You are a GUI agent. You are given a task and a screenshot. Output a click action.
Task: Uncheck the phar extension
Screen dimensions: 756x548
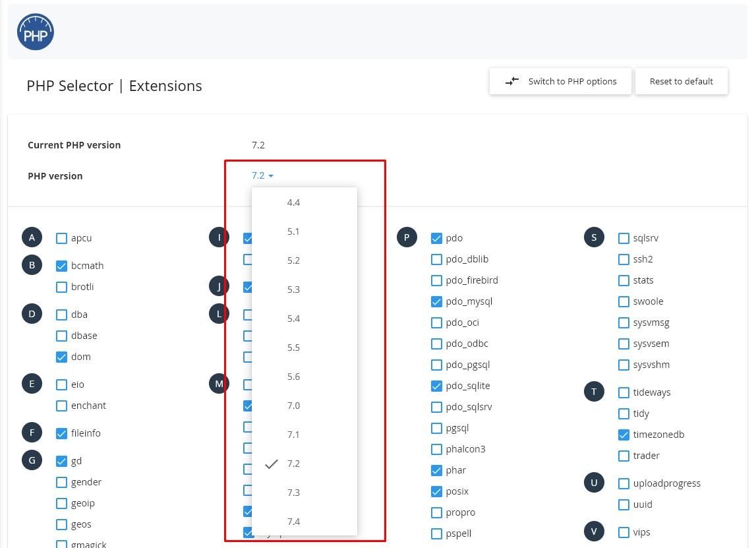click(x=436, y=470)
